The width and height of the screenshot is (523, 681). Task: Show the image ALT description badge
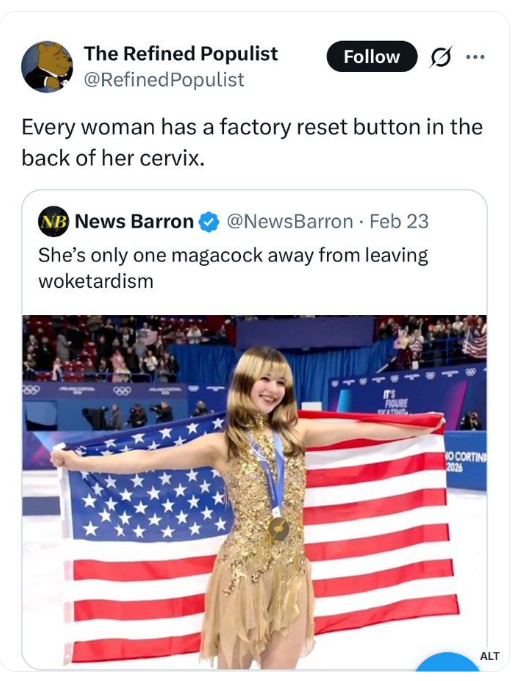point(489,656)
